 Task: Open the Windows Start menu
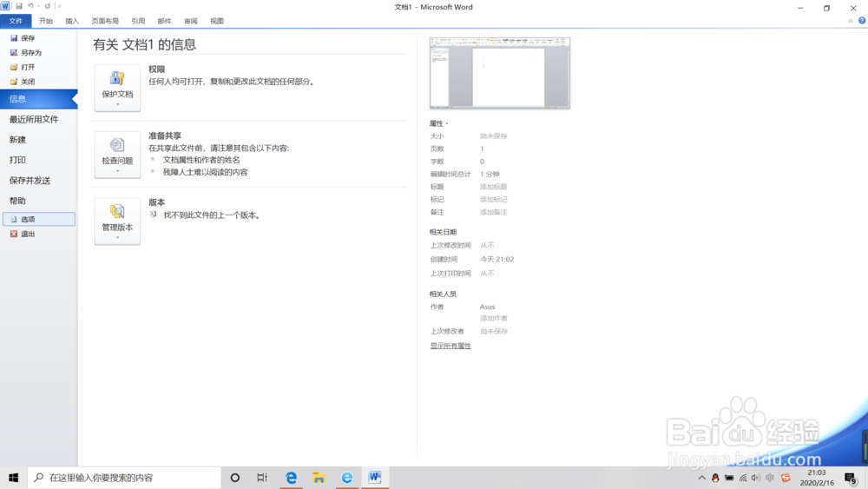[13, 478]
